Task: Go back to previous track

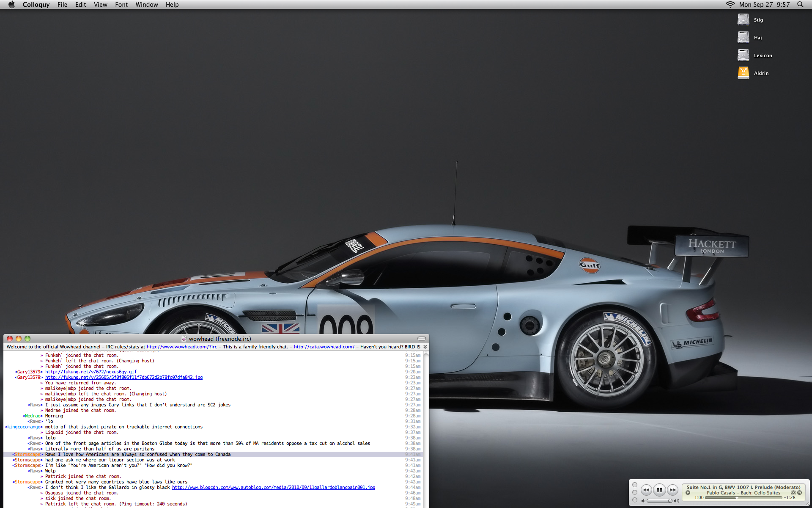Action: pos(646,490)
